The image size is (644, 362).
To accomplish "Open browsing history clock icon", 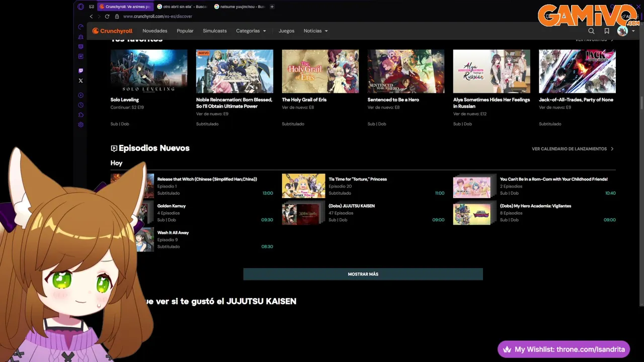I will point(80,105).
